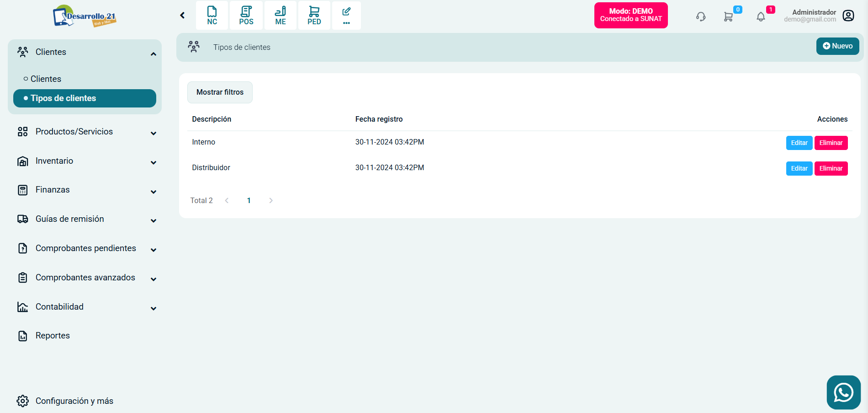Open the notifications bell
This screenshot has height=413, width=868.
pos(761,17)
